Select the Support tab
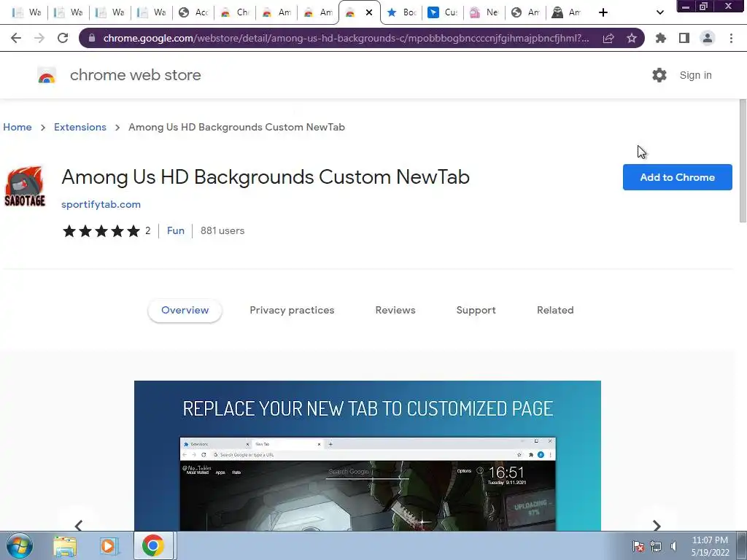This screenshot has height=560, width=747. coord(476,310)
